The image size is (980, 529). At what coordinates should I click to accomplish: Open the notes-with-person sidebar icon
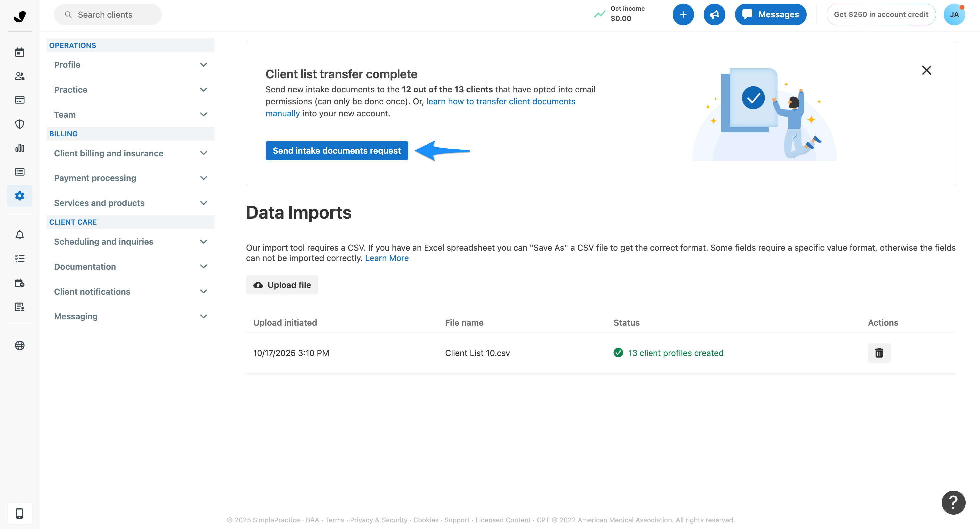point(19,307)
